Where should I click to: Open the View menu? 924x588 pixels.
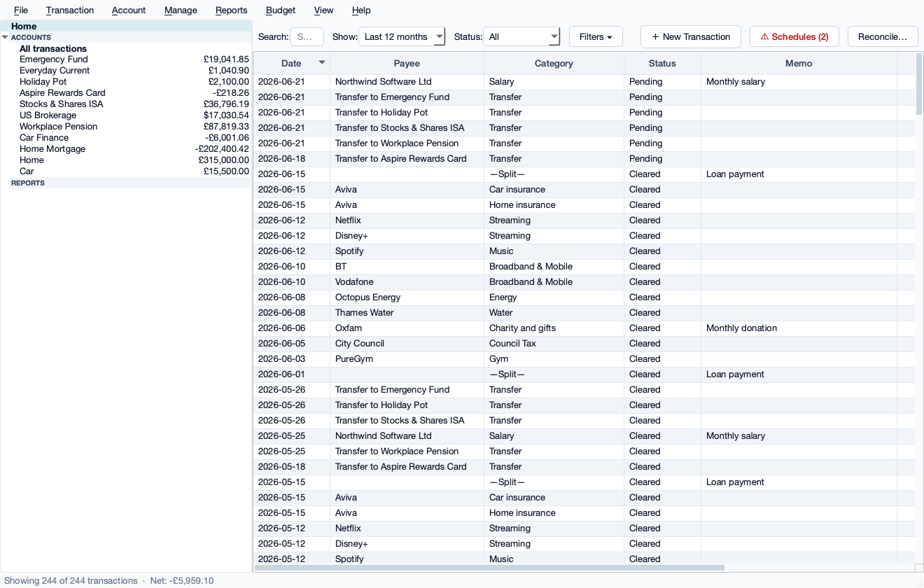click(x=323, y=10)
